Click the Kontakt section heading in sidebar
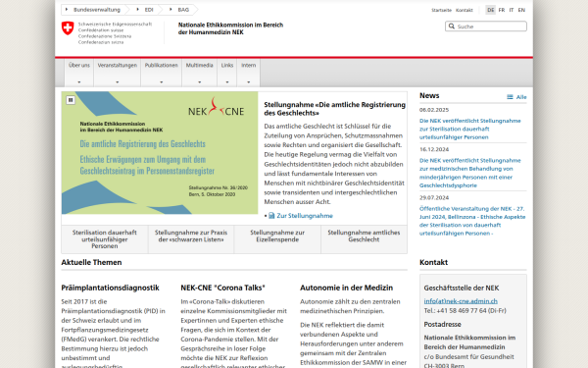The image size is (588, 368). click(433, 262)
